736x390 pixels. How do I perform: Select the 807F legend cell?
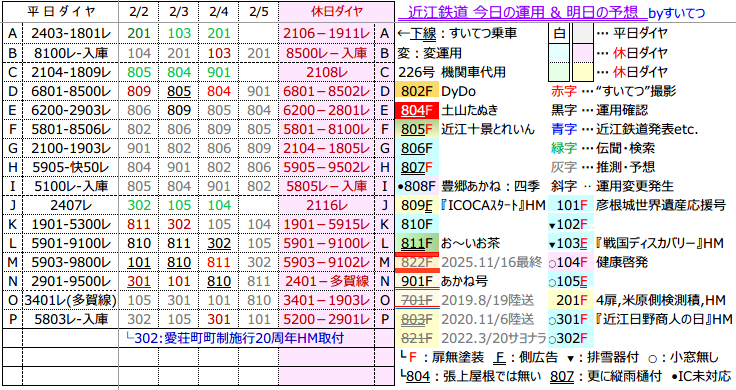click(417, 167)
